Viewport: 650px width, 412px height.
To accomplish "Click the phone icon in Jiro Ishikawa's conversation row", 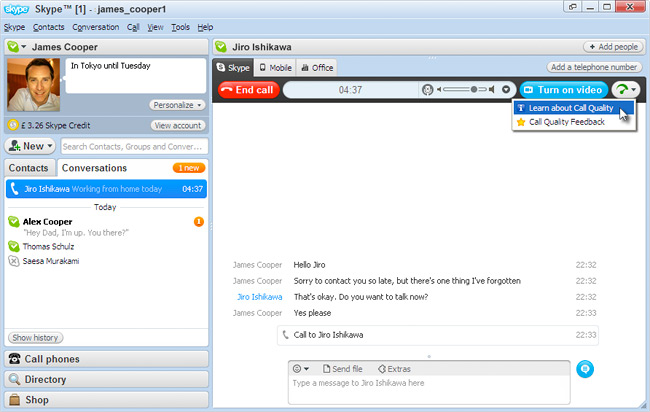I will tap(15, 189).
